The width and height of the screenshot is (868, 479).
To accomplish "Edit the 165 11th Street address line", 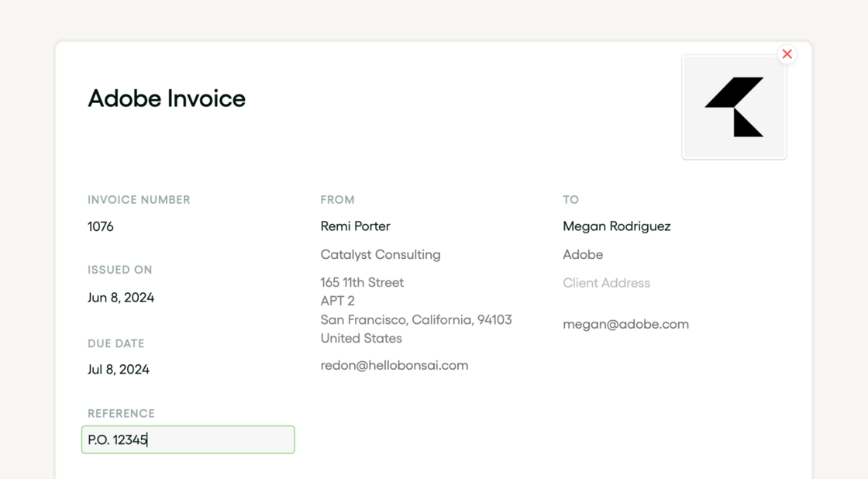I will pyautogui.click(x=362, y=282).
